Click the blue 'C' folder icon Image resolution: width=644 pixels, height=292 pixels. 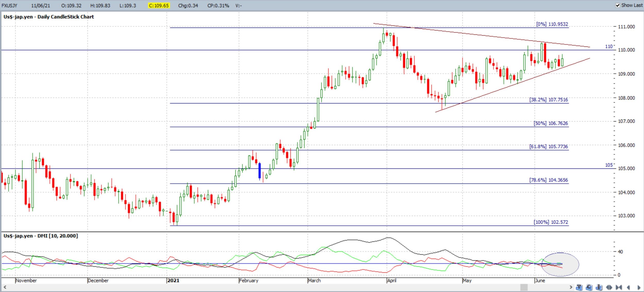pyautogui.click(x=589, y=287)
